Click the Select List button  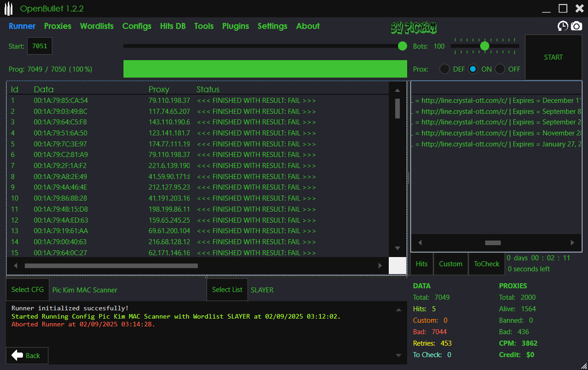tap(227, 290)
